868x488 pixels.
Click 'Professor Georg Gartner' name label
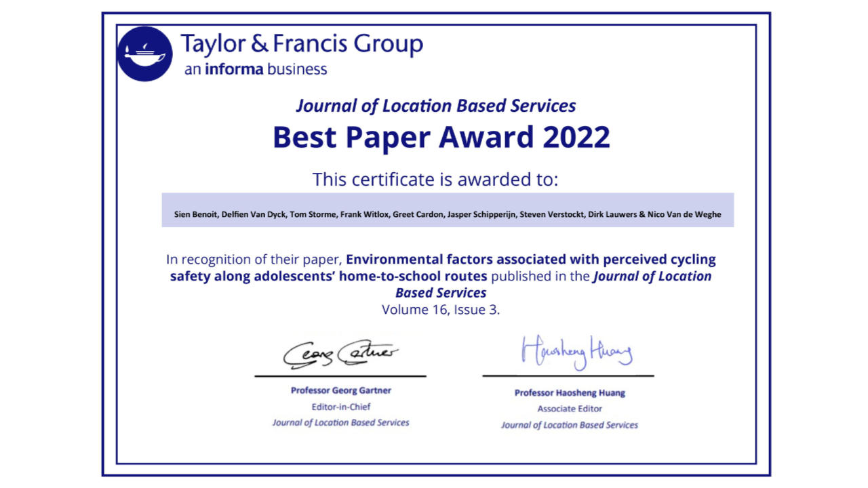[341, 390]
